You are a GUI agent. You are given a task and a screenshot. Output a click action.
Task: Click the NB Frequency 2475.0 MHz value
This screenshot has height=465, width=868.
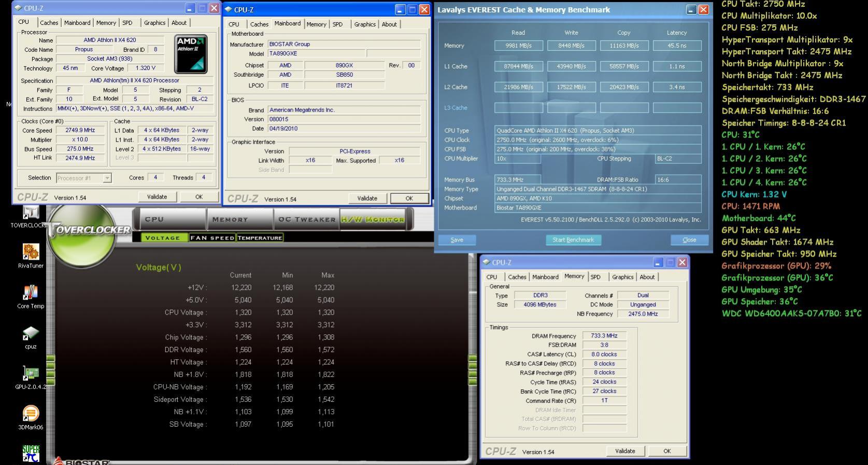coord(643,314)
